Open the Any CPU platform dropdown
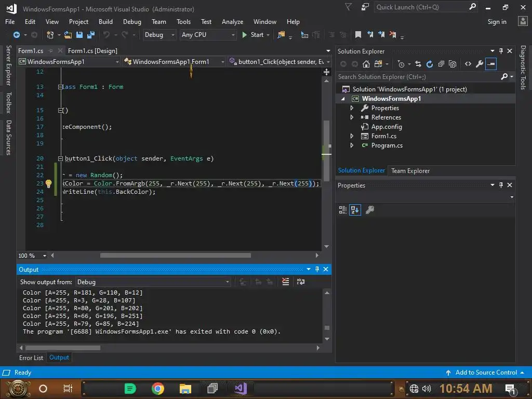This screenshot has width=532, height=399. click(x=208, y=35)
